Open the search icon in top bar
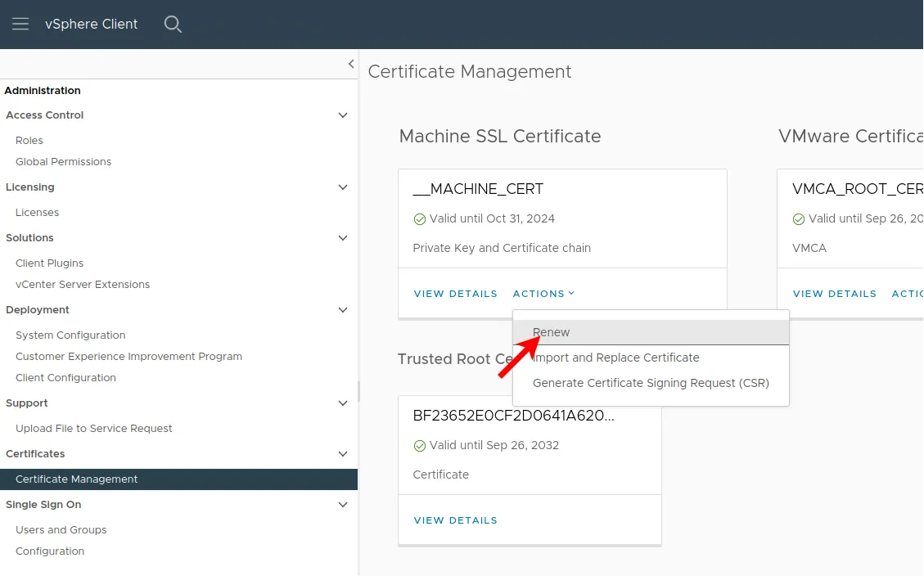The height and width of the screenshot is (576, 924). pyautogui.click(x=173, y=25)
